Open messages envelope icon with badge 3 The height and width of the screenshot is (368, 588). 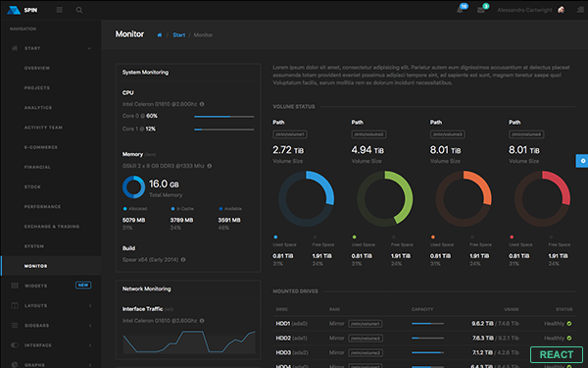(481, 10)
